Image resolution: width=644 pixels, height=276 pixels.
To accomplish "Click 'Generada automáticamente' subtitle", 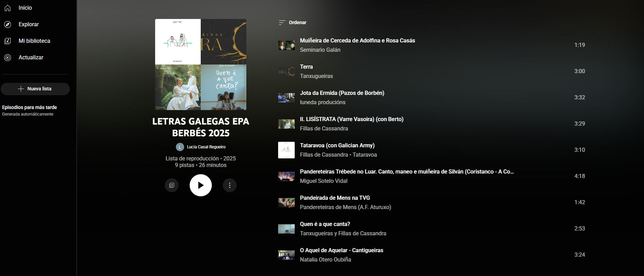I will [x=28, y=114].
